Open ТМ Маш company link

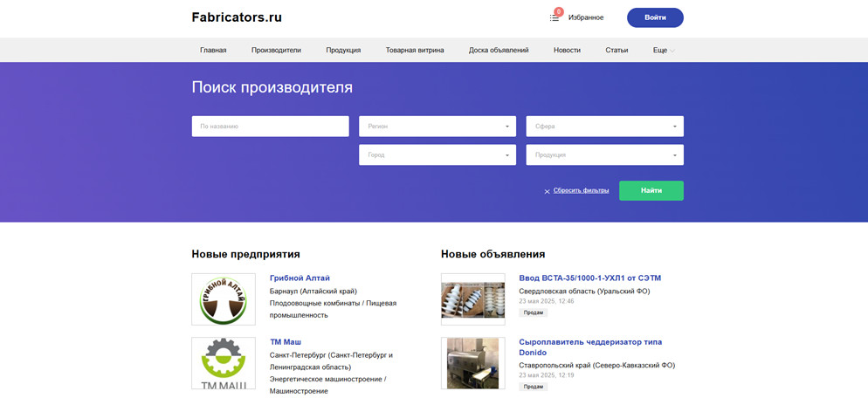(x=286, y=342)
